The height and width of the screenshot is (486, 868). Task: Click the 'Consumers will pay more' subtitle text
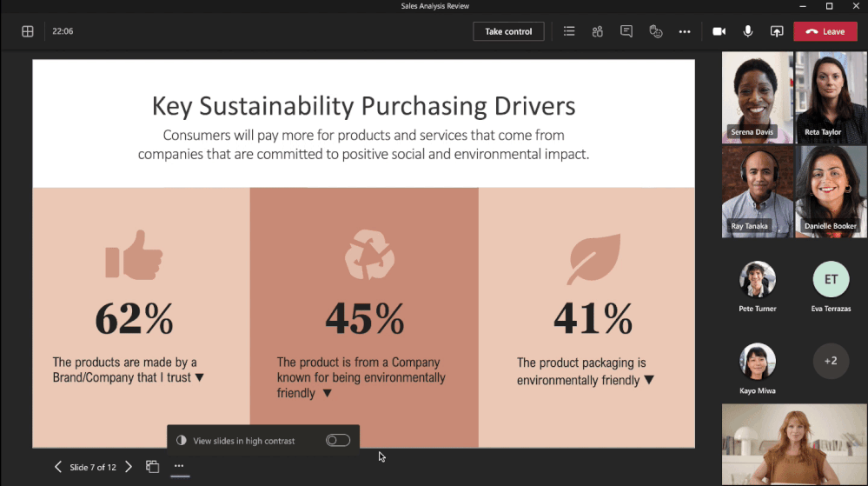coord(364,144)
